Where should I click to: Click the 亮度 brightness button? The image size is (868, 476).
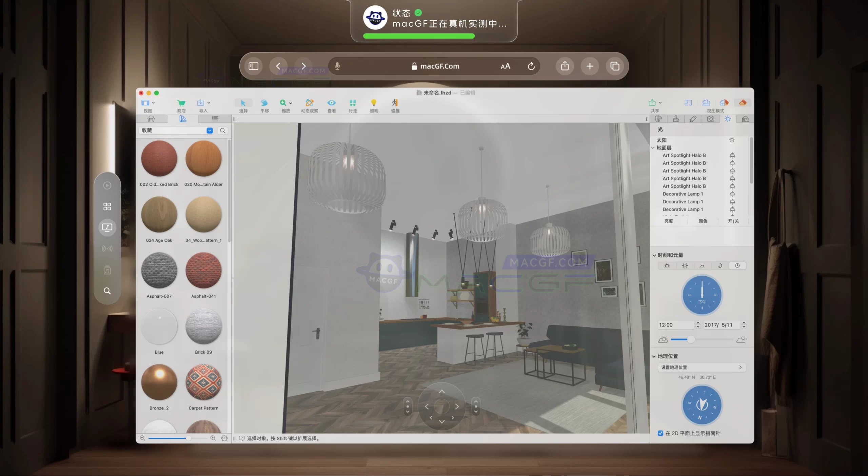click(668, 221)
